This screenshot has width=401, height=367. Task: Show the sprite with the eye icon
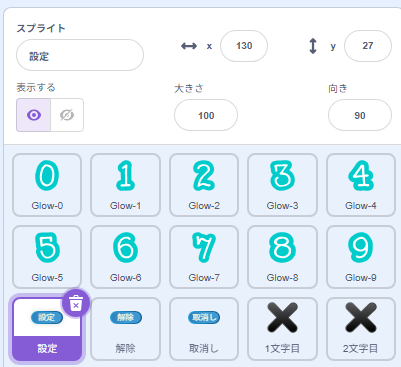(x=34, y=115)
